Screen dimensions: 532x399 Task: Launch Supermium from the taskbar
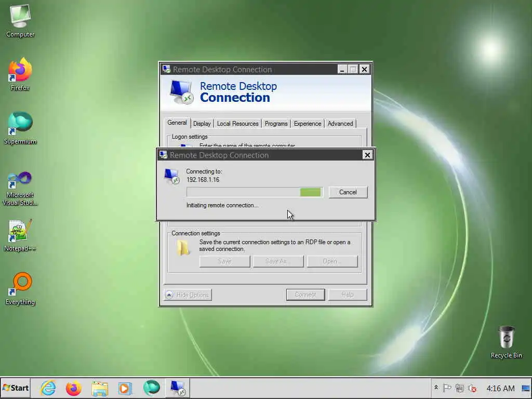[151, 388]
